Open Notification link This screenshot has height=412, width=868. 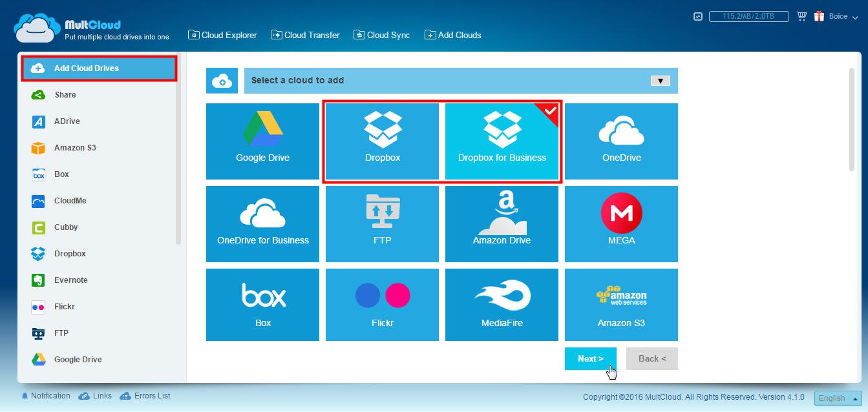pyautogui.click(x=46, y=396)
